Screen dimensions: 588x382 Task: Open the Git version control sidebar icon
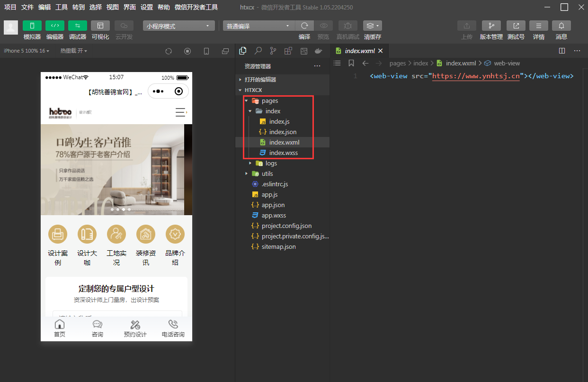click(273, 51)
